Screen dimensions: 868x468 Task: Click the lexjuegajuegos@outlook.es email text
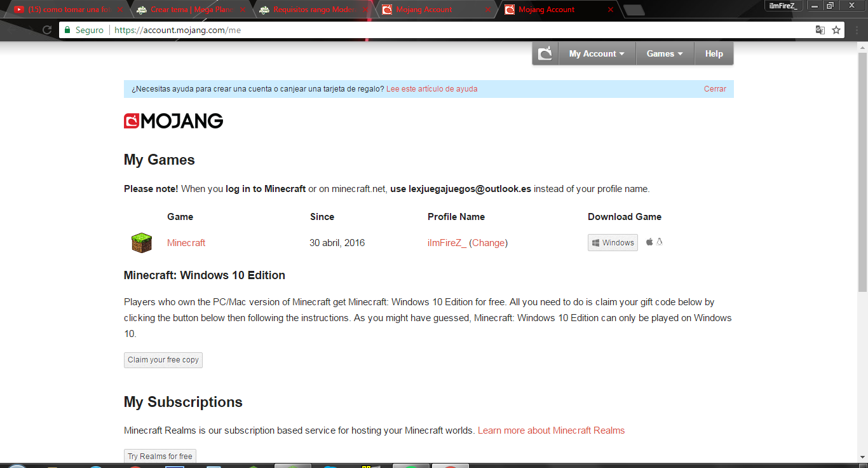470,189
